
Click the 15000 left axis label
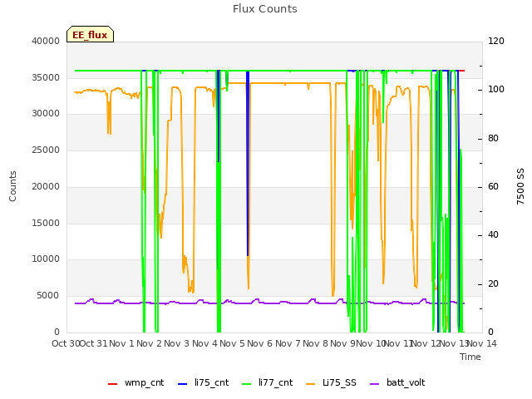coord(46,223)
